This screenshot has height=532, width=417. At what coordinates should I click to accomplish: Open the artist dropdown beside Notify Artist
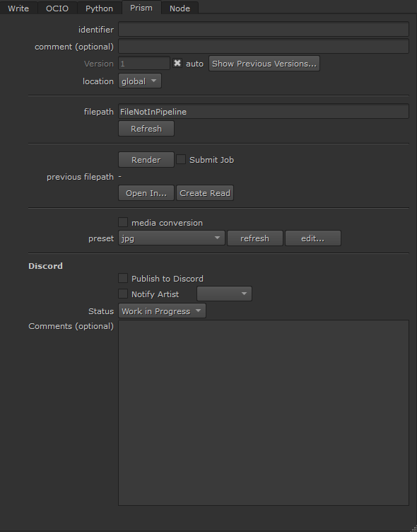click(x=224, y=294)
